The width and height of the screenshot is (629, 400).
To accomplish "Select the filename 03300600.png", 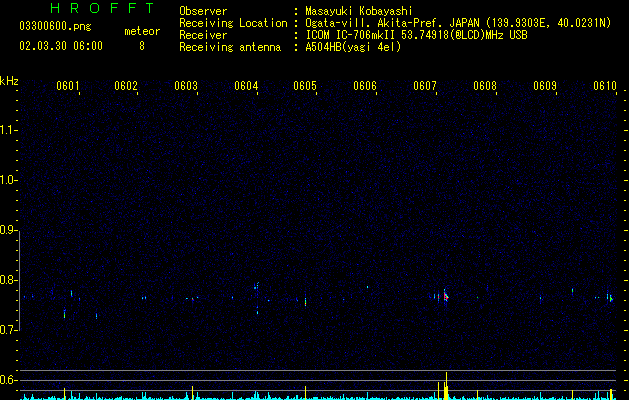I will coord(55,26).
